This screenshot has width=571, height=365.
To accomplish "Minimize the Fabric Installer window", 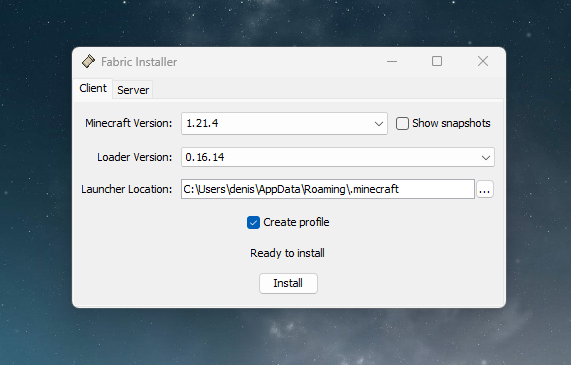I will point(392,61).
